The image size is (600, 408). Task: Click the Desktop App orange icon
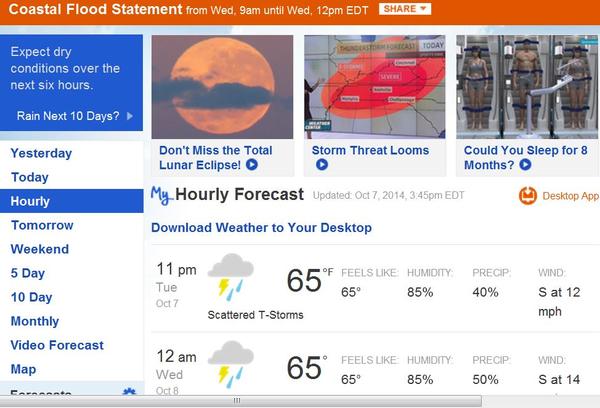pos(528,196)
